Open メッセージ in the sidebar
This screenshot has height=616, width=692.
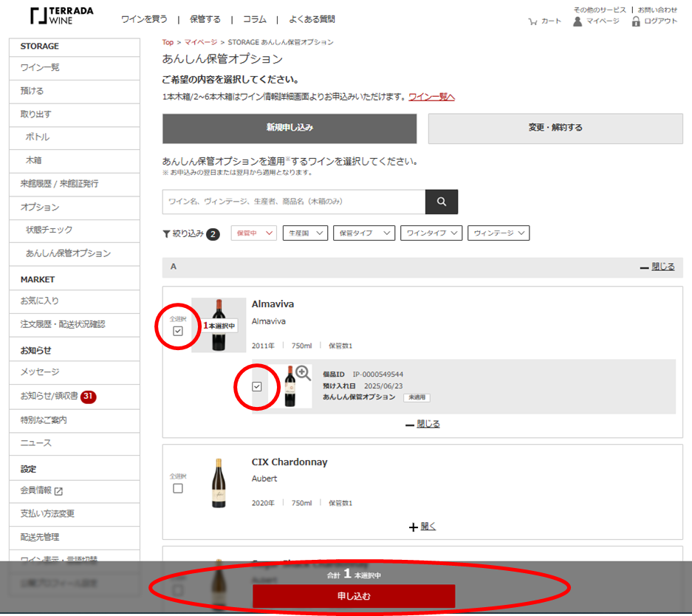click(75, 372)
